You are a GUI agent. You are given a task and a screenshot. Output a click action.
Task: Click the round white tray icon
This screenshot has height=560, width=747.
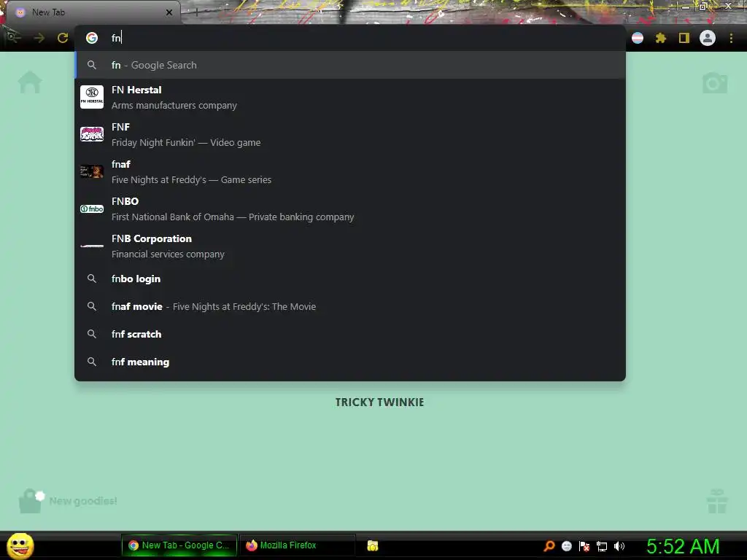click(x=566, y=546)
